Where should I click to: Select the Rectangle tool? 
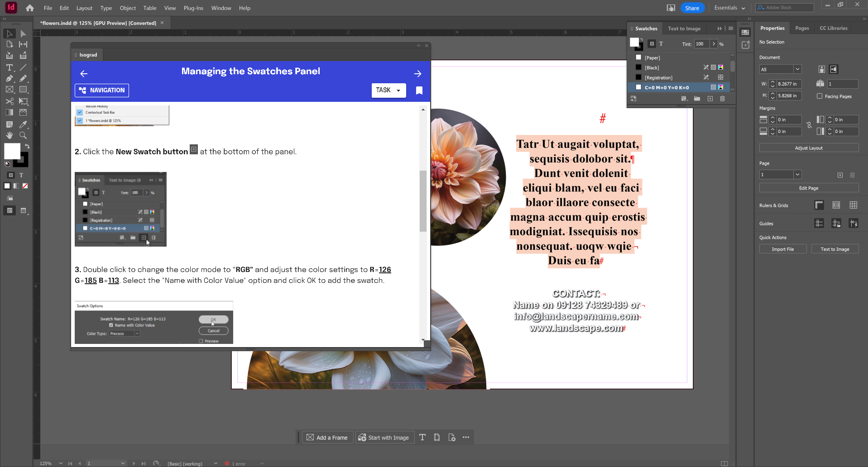[23, 90]
